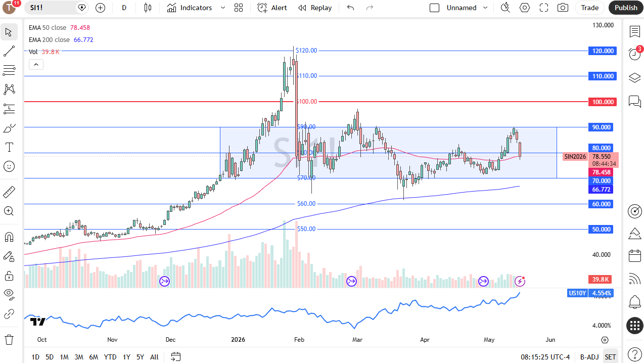Redo the last chart action

click(370, 8)
